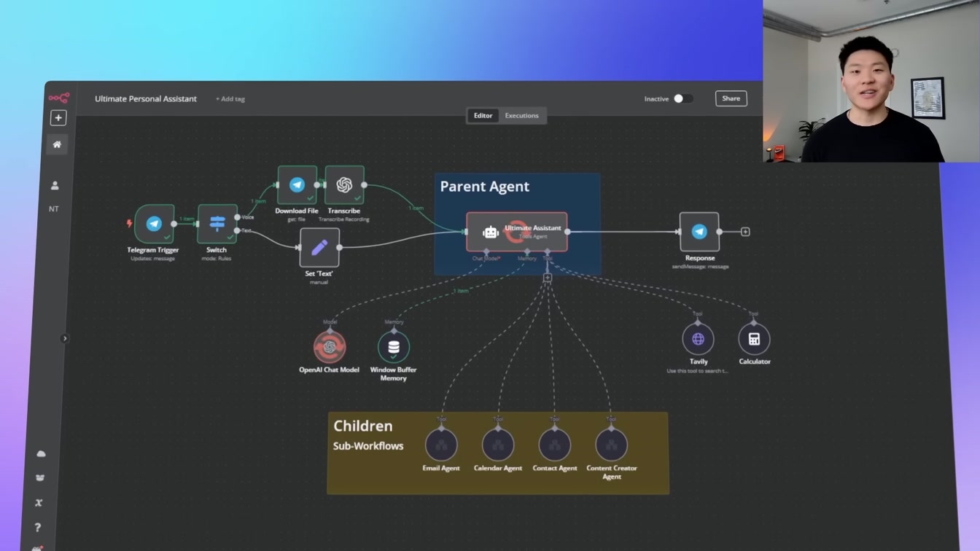The width and height of the screenshot is (980, 551).
Task: Select the Telegram Trigger node
Action: (154, 224)
